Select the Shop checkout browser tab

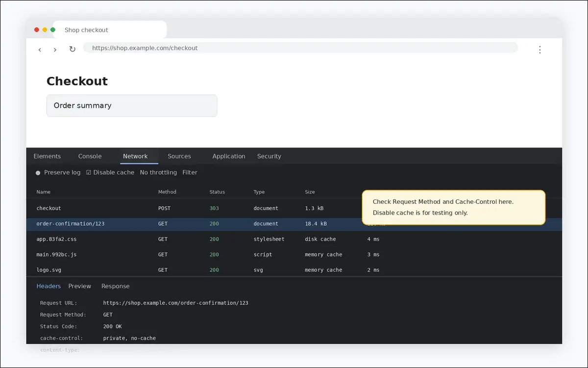click(109, 30)
